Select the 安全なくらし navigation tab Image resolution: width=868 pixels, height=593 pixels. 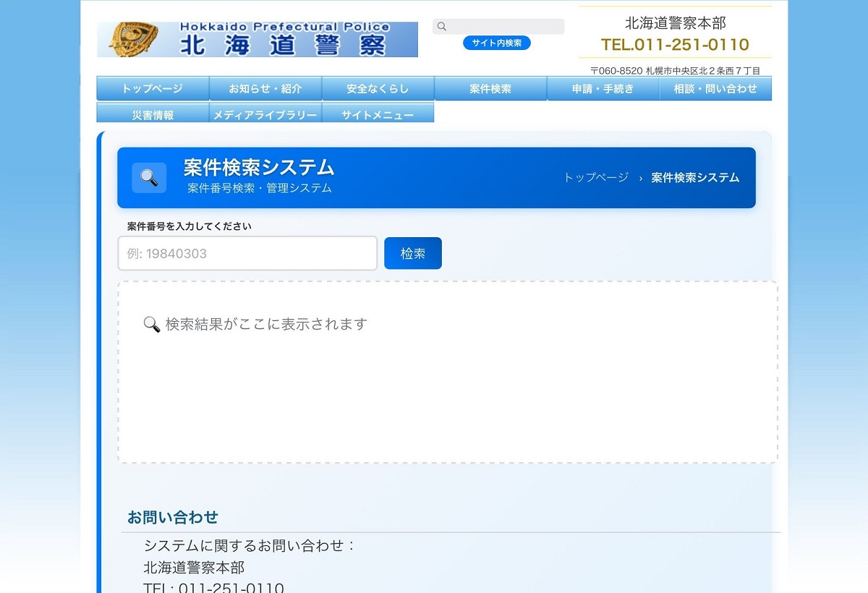point(378,88)
